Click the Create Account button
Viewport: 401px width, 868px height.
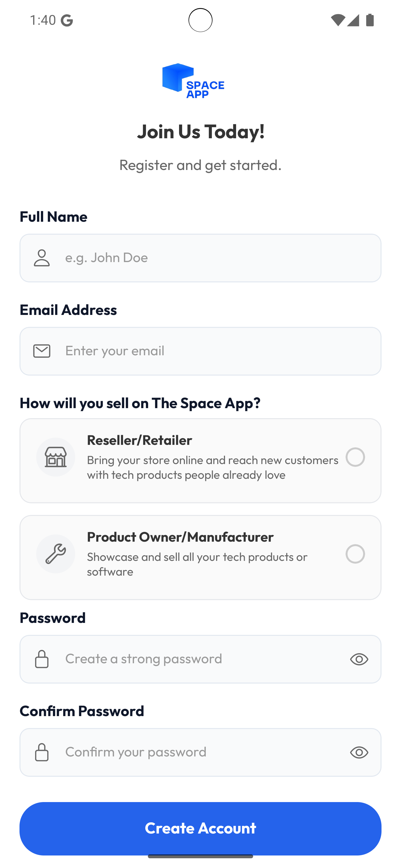click(x=200, y=828)
